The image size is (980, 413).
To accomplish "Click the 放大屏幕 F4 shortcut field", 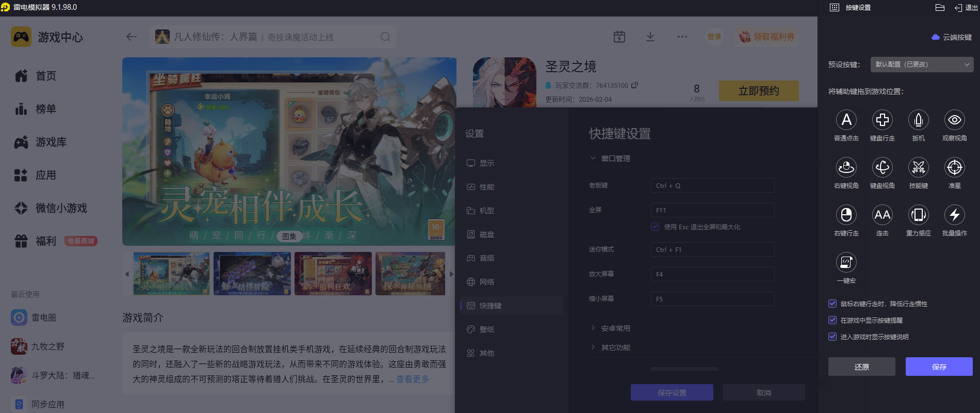I will [x=712, y=274].
